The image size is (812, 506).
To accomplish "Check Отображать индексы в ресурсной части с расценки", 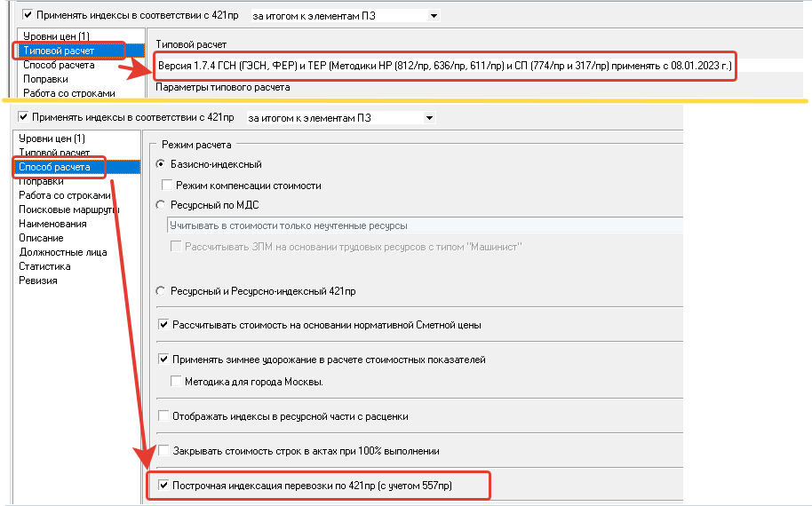I will click(163, 415).
